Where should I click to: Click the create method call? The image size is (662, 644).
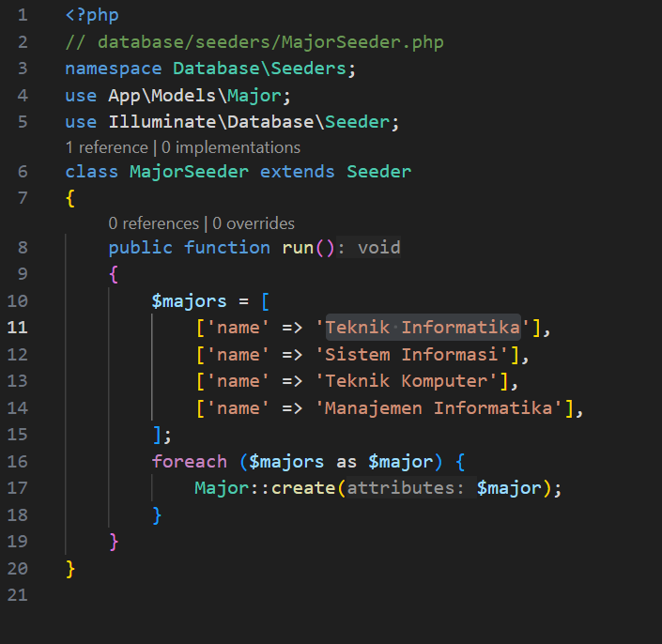pyautogui.click(x=303, y=488)
